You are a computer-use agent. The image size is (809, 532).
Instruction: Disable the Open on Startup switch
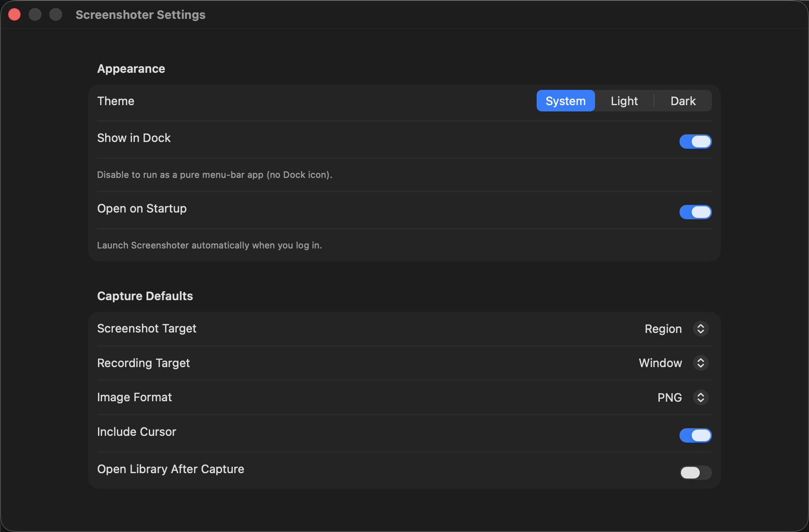(x=695, y=212)
